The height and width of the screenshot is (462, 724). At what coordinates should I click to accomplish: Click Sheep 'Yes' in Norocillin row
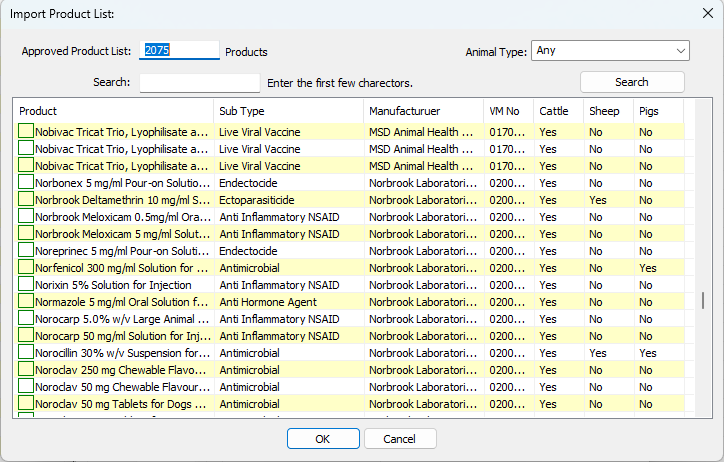pos(597,353)
